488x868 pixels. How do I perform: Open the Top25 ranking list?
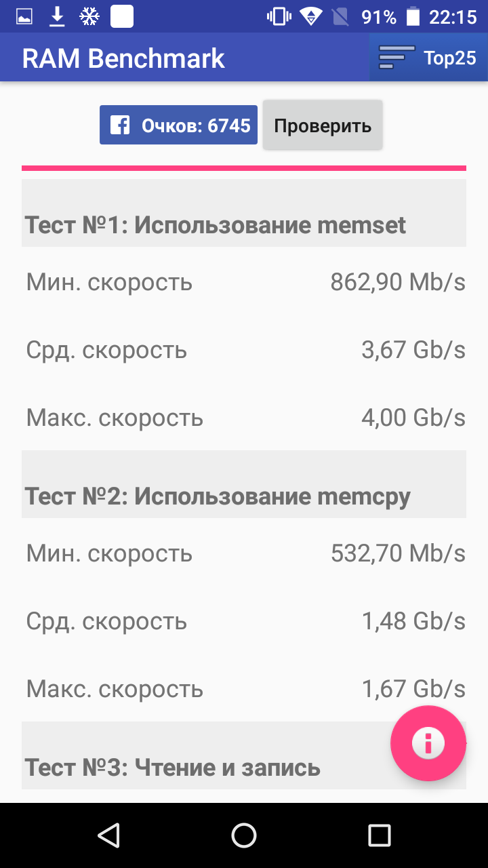(x=428, y=58)
